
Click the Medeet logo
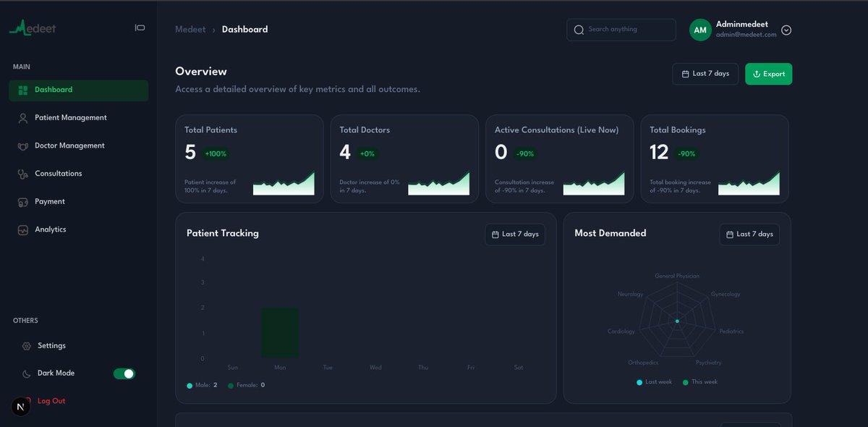[x=33, y=28]
